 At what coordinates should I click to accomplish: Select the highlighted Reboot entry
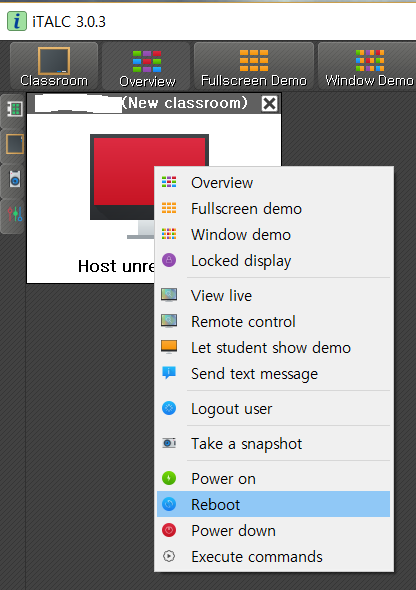pyautogui.click(x=273, y=504)
